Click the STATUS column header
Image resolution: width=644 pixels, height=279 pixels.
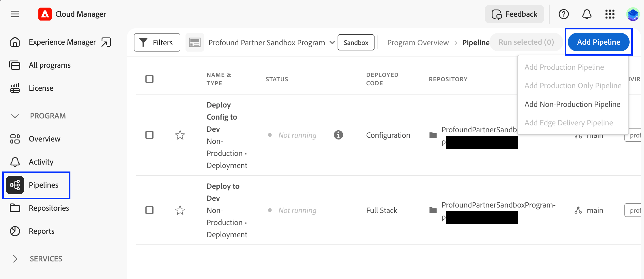[277, 79]
